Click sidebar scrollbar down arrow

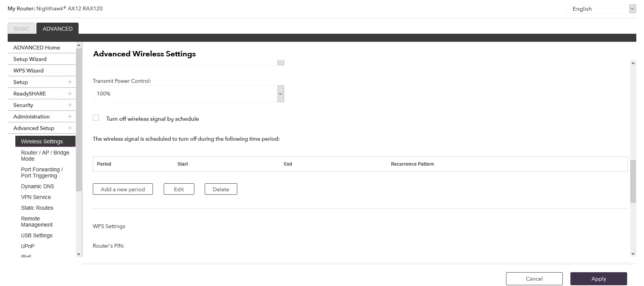coord(79,254)
